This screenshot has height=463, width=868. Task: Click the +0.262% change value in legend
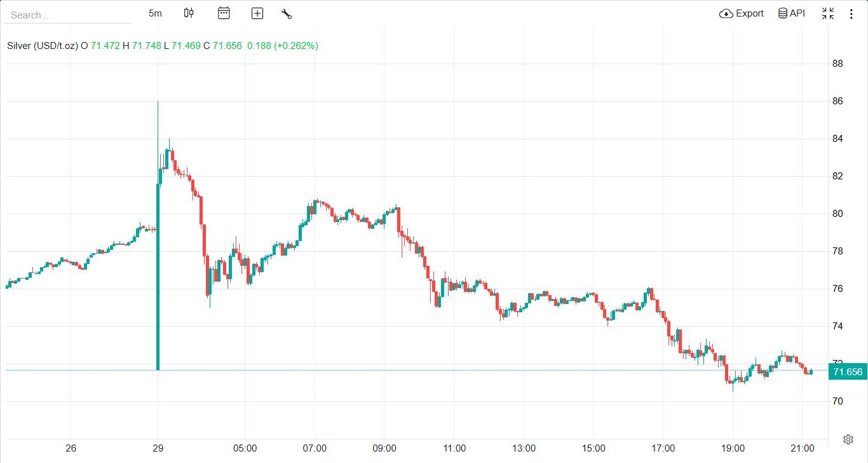295,46
